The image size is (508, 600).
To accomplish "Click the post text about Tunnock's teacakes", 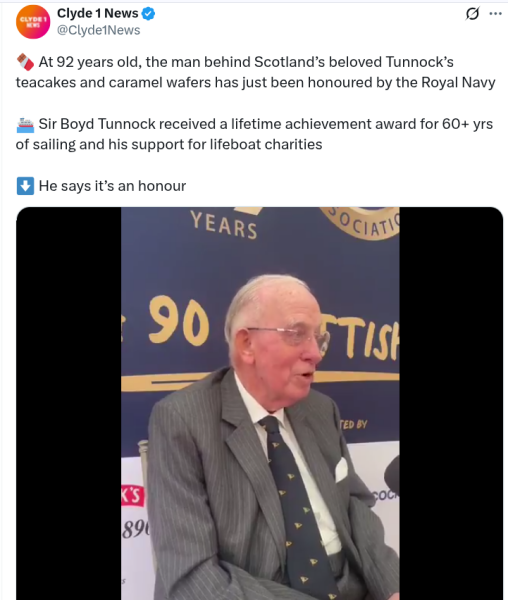I will 256,72.
